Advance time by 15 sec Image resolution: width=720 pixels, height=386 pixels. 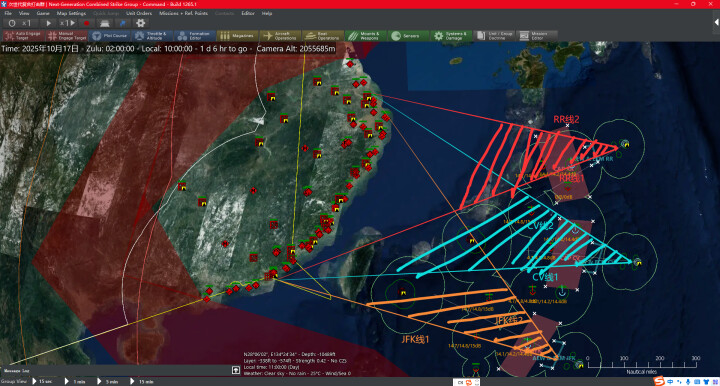tap(42, 381)
